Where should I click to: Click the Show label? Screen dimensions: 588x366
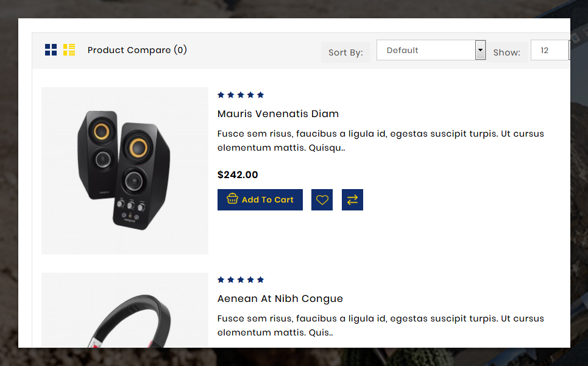506,52
